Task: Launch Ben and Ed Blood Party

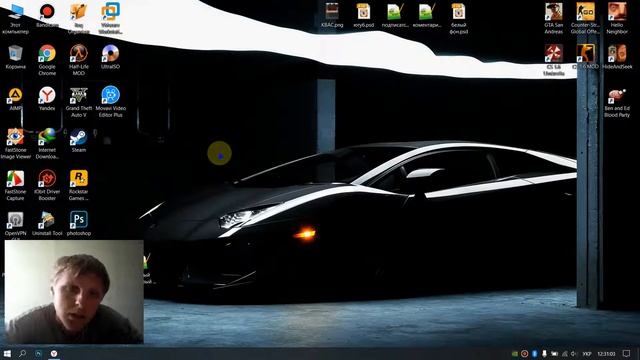Action: point(617,102)
